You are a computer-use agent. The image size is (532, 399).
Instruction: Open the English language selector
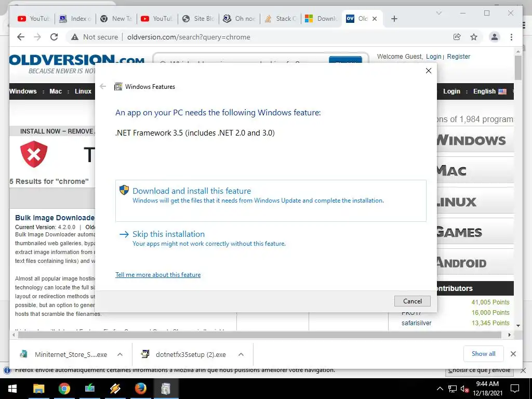pyautogui.click(x=489, y=91)
